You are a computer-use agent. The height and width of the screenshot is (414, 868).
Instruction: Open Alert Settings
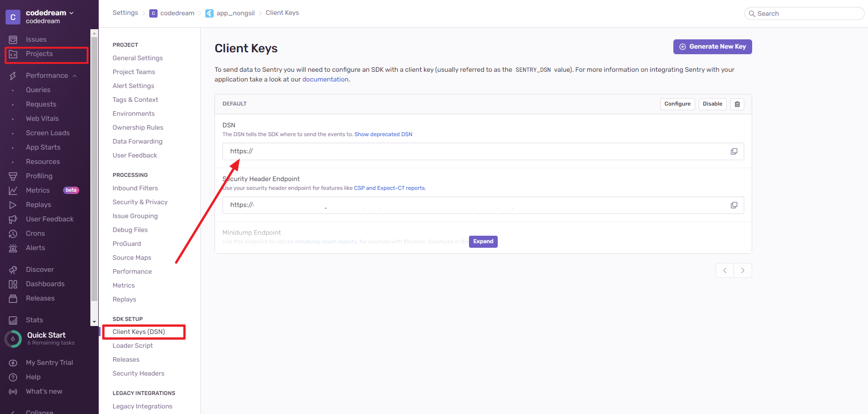pos(133,86)
